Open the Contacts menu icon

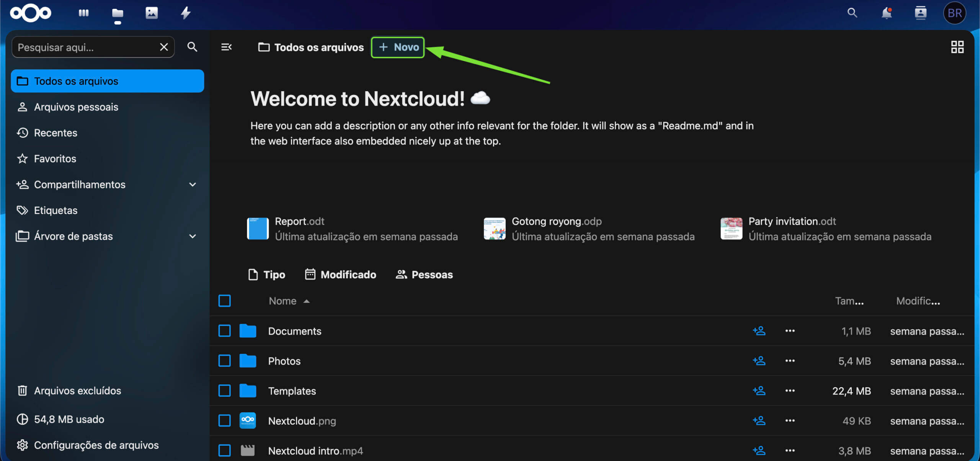(x=920, y=13)
